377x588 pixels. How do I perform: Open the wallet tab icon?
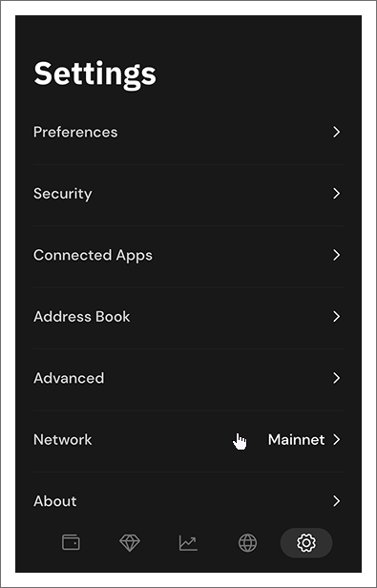(x=71, y=542)
